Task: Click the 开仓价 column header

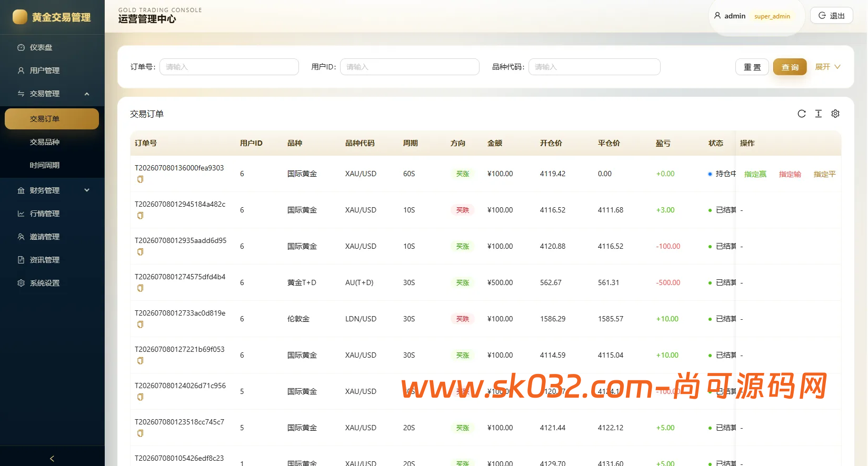Action: (551, 143)
